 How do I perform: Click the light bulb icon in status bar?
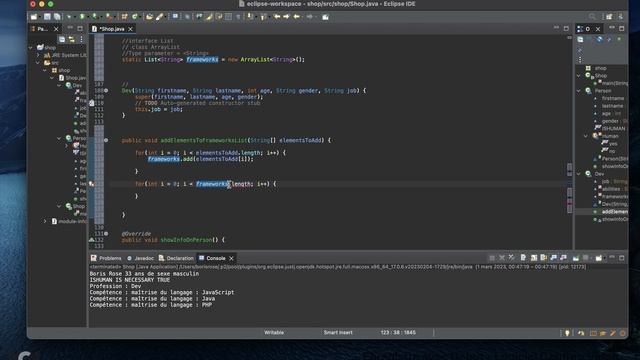click(567, 333)
